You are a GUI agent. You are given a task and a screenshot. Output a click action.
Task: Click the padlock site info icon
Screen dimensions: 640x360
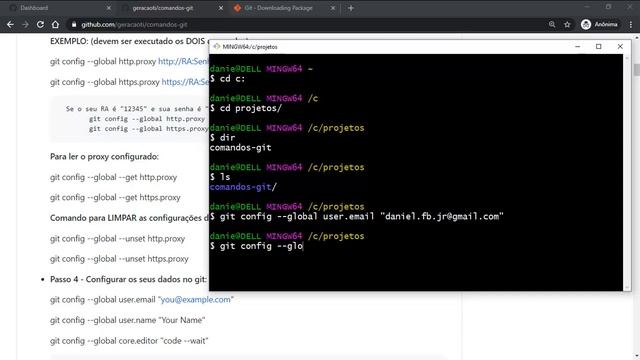click(74, 24)
